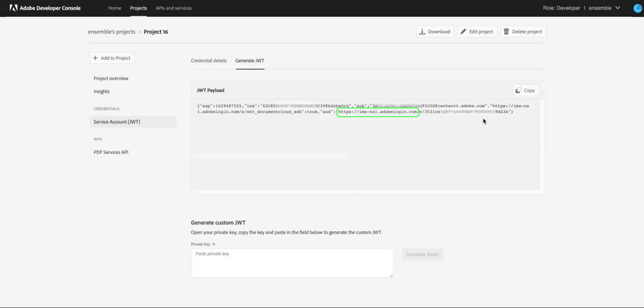Click the Delete project button
The height and width of the screenshot is (308, 644).
click(x=523, y=32)
